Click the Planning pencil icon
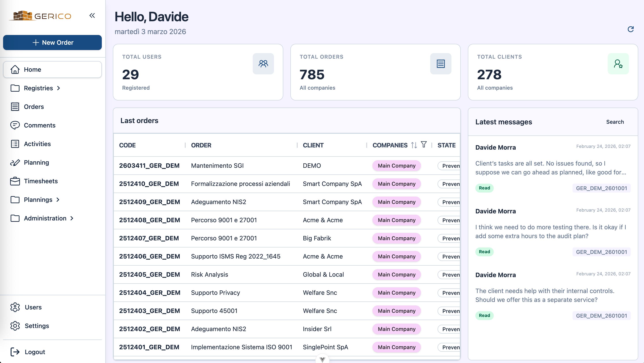This screenshot has width=644, height=363. click(x=15, y=162)
